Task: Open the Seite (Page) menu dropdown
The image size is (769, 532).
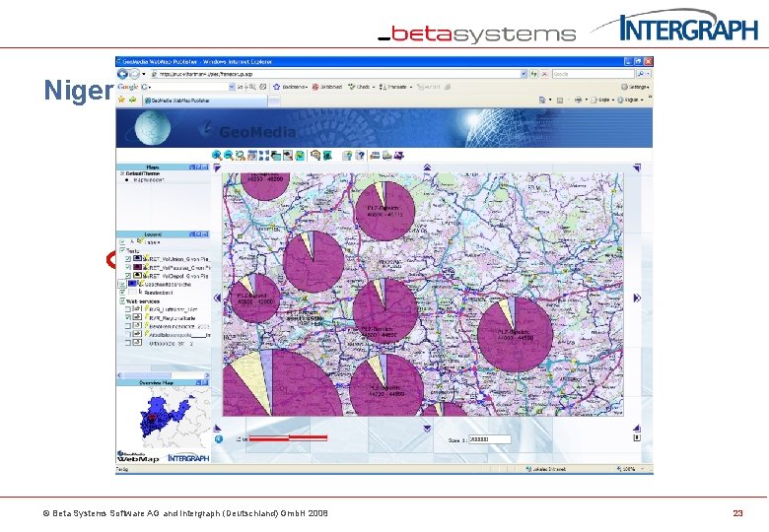Action: tap(602, 100)
